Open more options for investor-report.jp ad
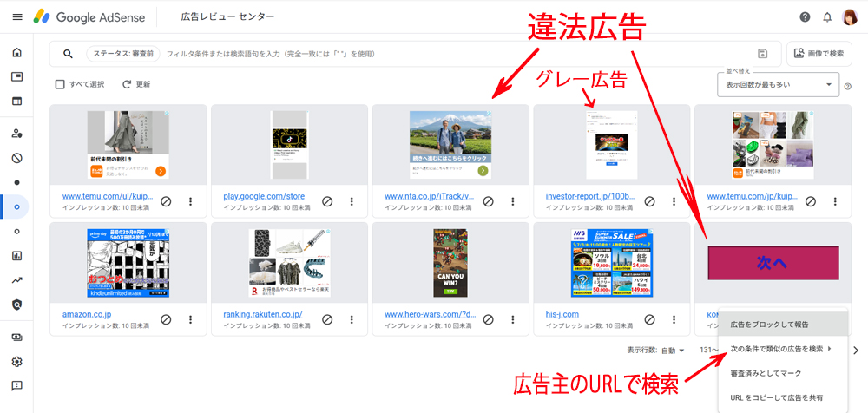Viewport: 868px width, 413px height. pyautogui.click(x=674, y=201)
